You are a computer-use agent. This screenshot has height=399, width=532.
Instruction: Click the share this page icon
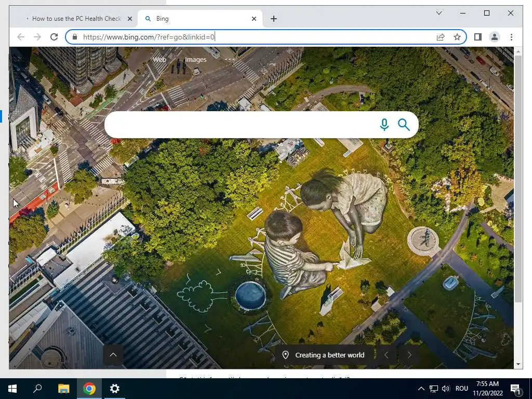tap(441, 37)
